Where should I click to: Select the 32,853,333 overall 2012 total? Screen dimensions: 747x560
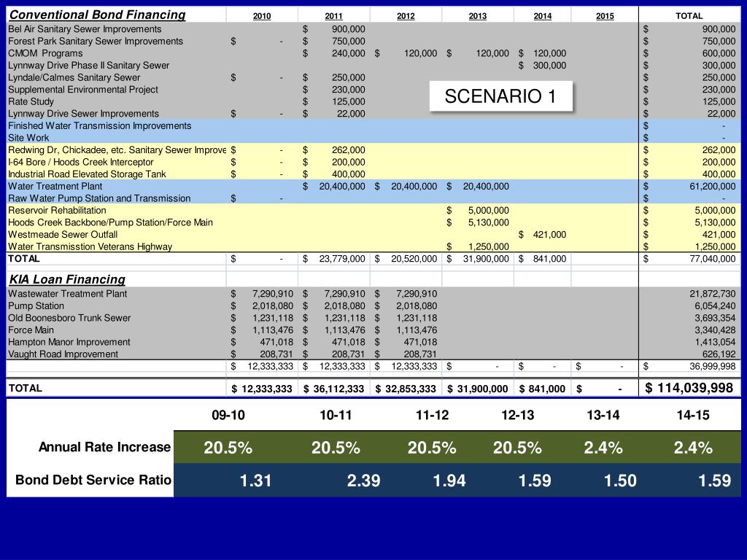click(x=406, y=389)
